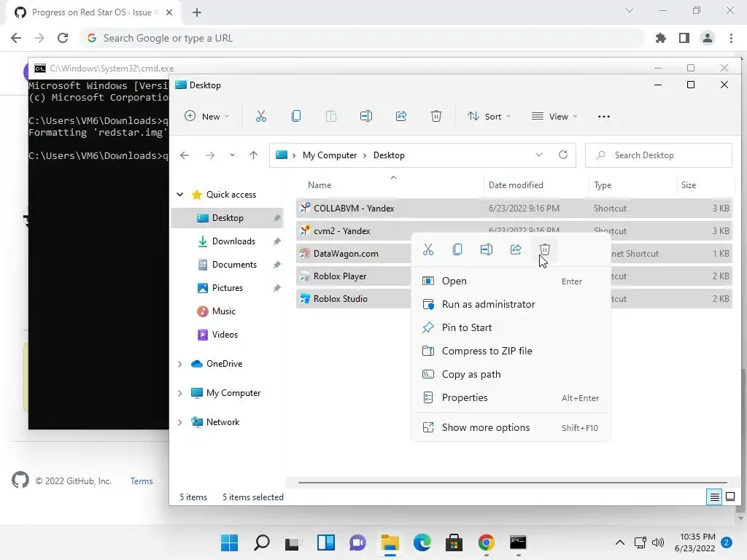The image size is (747, 560).
Task: Toggle Chrome side panel icon
Action: point(684,38)
